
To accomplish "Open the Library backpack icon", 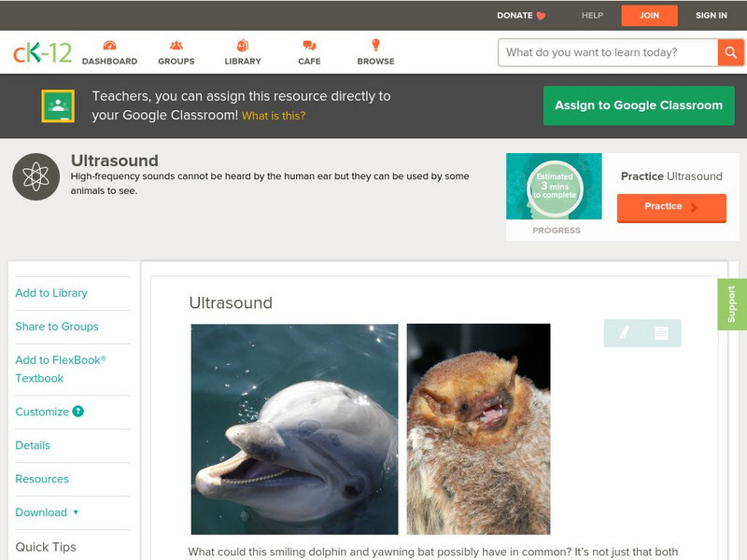I will [x=243, y=45].
